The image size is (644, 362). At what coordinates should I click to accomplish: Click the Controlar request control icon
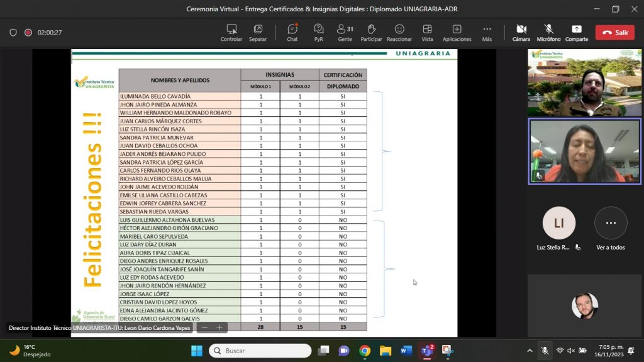click(x=231, y=32)
